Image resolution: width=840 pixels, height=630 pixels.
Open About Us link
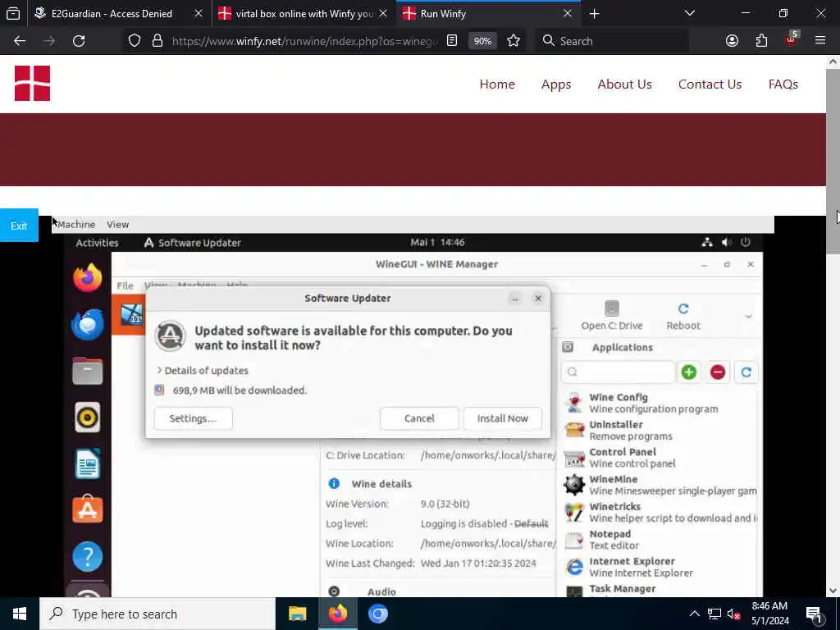coord(624,84)
